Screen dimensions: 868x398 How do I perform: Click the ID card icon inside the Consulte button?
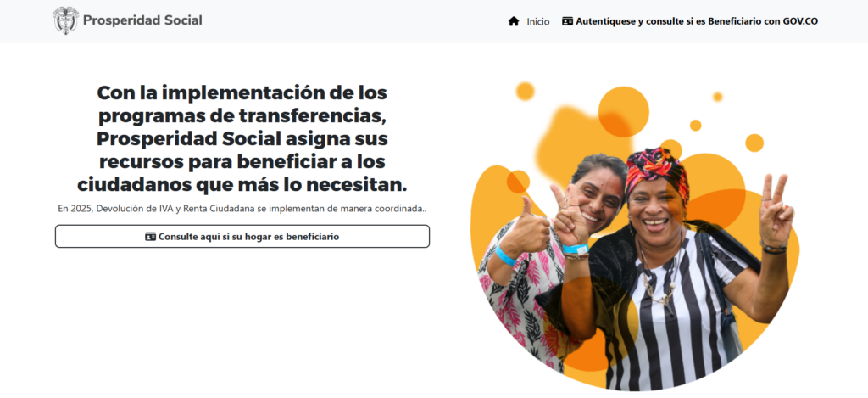point(151,237)
